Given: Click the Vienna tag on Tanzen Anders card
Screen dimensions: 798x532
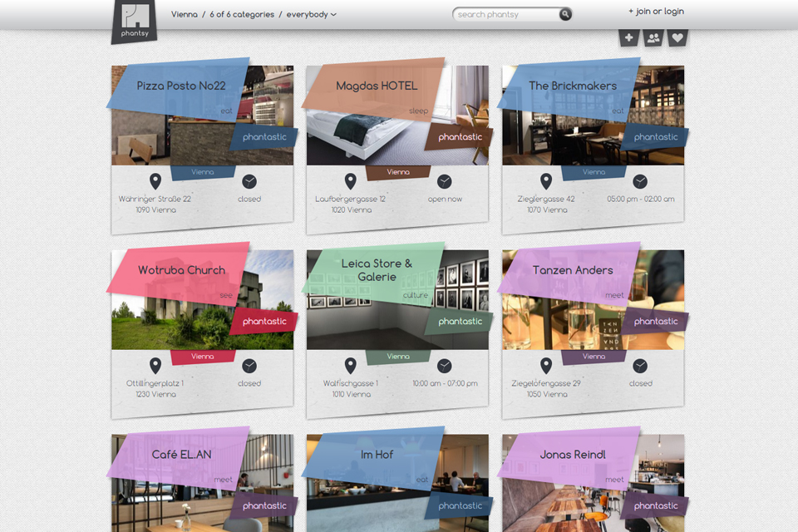Looking at the screenshot, I should (594, 357).
